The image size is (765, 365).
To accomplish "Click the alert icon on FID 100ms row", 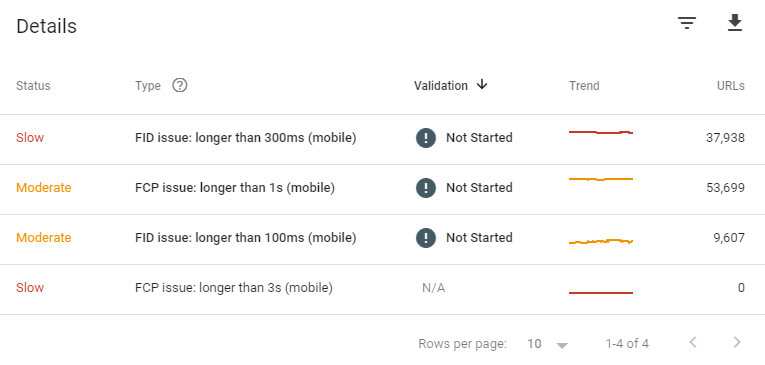I will click(426, 238).
